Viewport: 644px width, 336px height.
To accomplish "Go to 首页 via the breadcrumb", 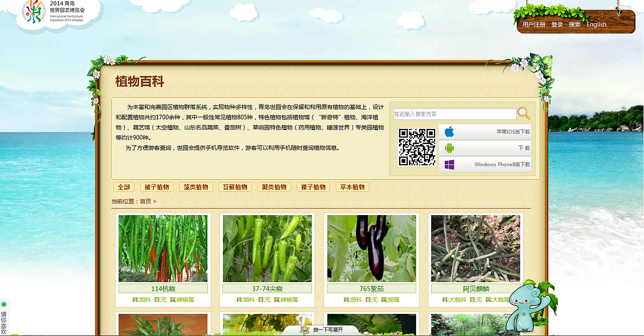I will [x=146, y=200].
